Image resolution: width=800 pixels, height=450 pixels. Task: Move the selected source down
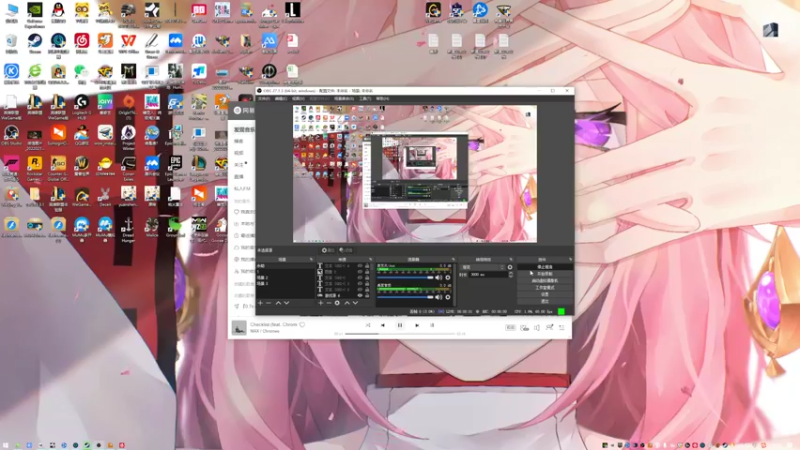[355, 303]
